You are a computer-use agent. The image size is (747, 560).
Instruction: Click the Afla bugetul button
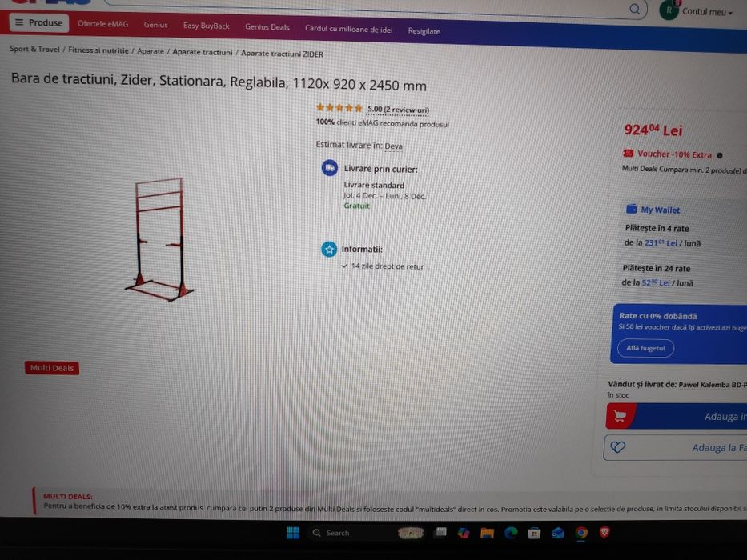(645, 348)
